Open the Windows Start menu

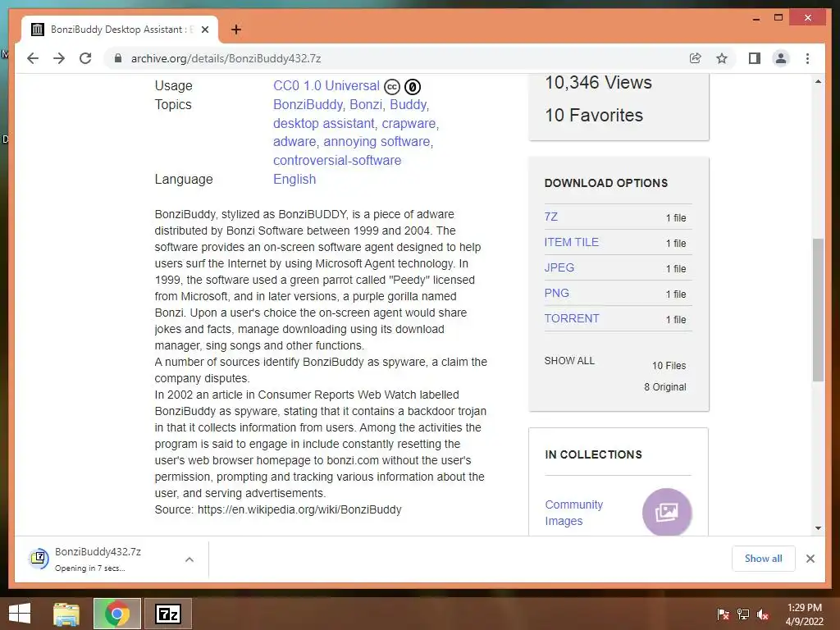tap(20, 614)
